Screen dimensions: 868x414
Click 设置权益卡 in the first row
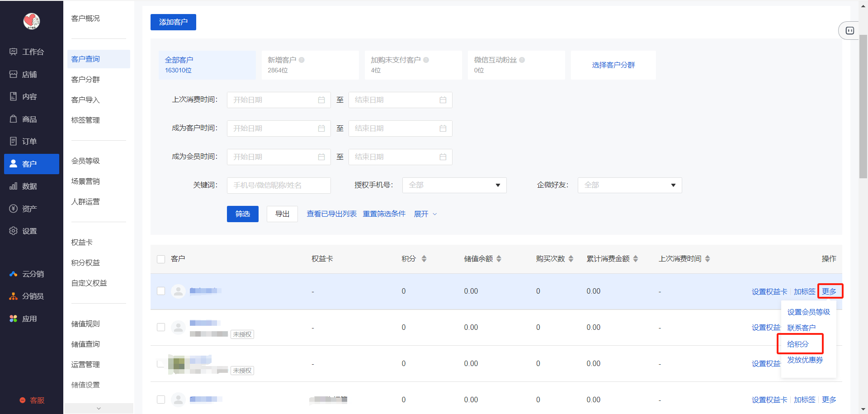coord(769,292)
